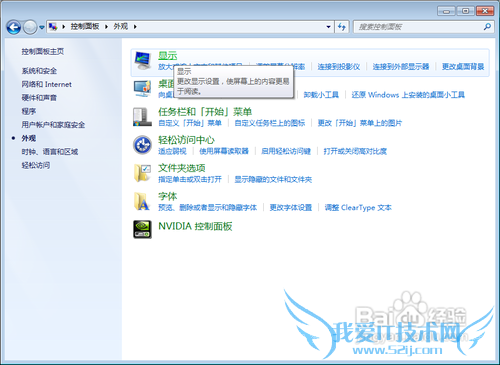Click the desktop gadgets monitor icon
This screenshot has height=365, width=500.
click(x=143, y=89)
